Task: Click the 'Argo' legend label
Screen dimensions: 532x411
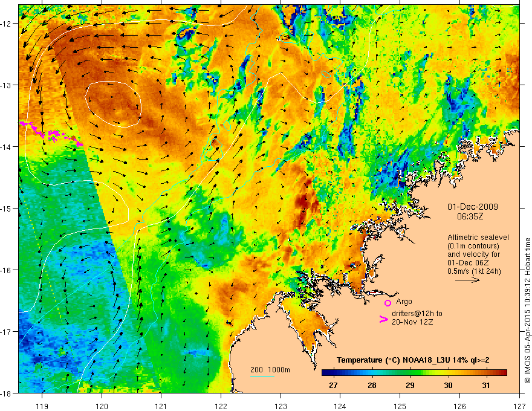Action: pos(404,302)
